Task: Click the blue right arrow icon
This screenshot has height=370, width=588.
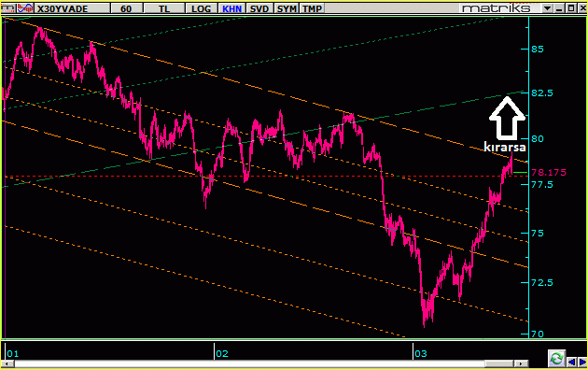Action: 582,363
